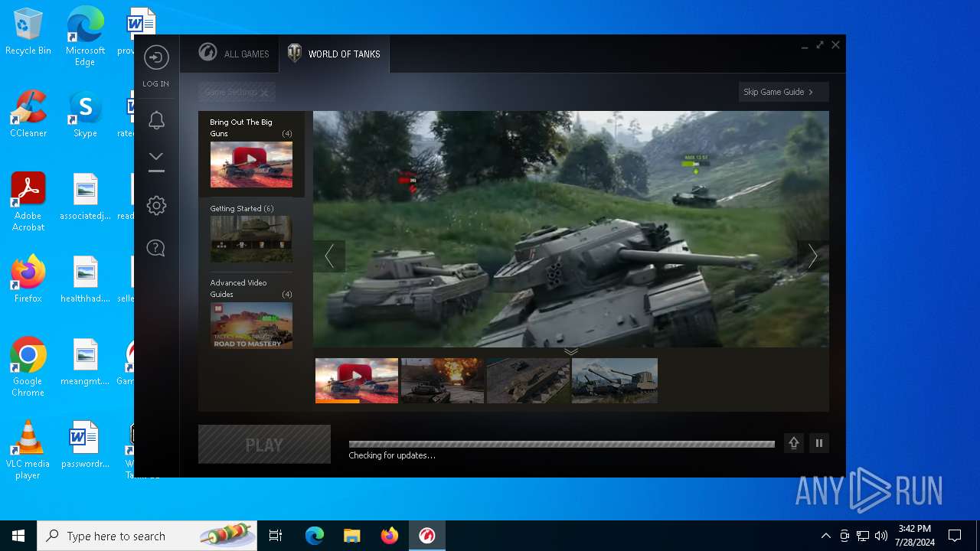Select the first video thumbnail with play icon

(357, 380)
